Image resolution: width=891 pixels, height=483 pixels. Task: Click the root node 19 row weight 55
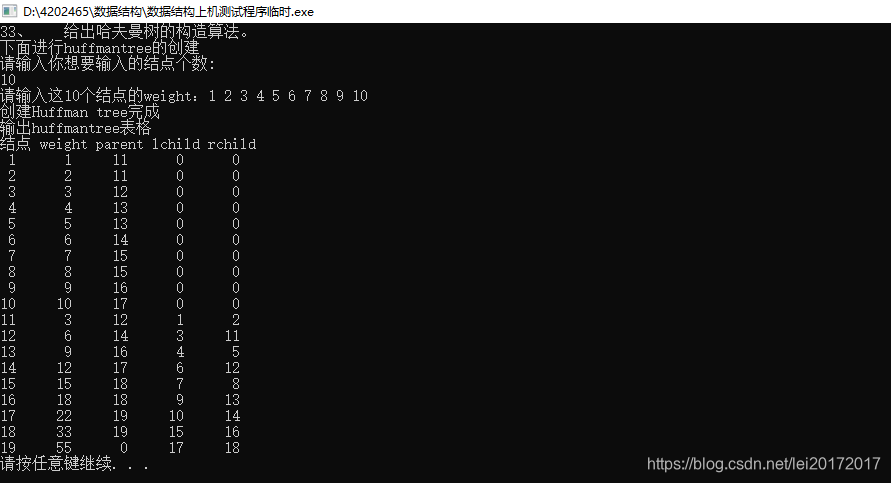[64, 448]
